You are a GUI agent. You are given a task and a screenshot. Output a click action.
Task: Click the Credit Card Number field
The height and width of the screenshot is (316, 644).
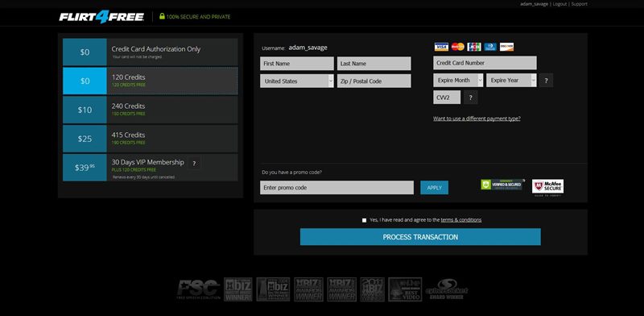pos(485,63)
